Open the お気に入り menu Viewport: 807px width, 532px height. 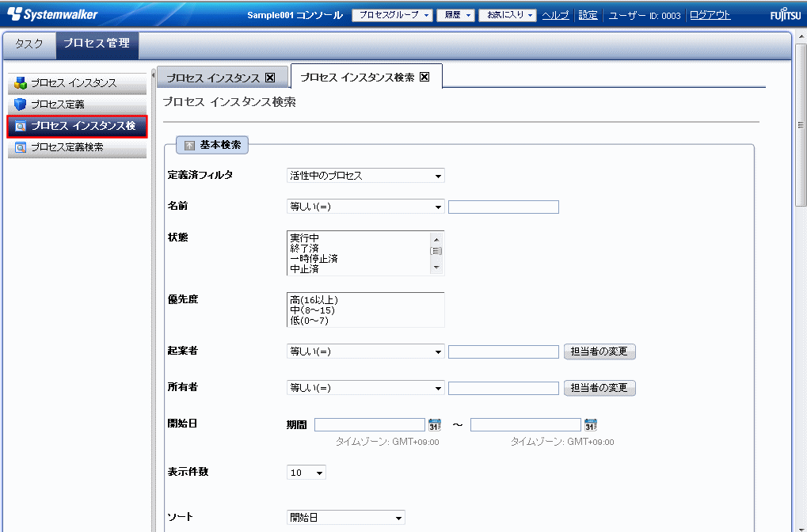click(507, 15)
